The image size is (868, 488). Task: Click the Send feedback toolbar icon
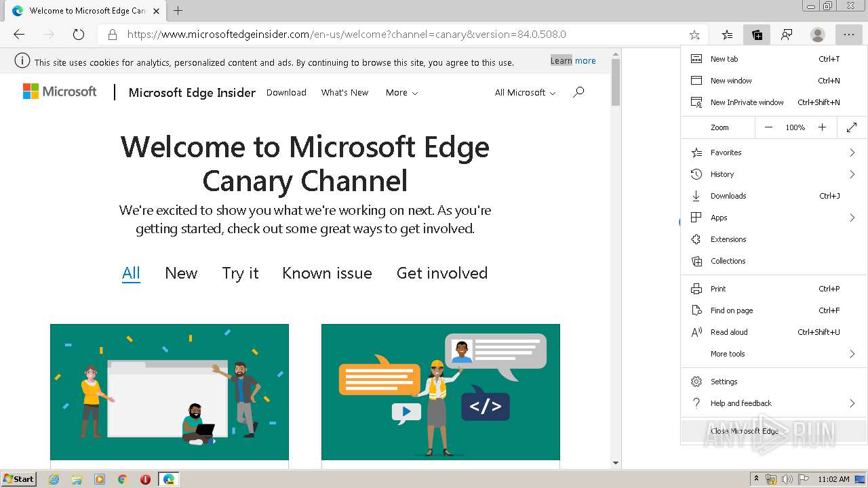787,35
